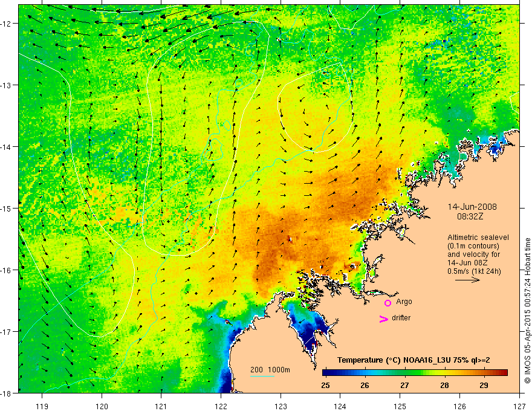Click the longitude axis label '126'
This screenshot has height=411, width=532.
[459, 406]
